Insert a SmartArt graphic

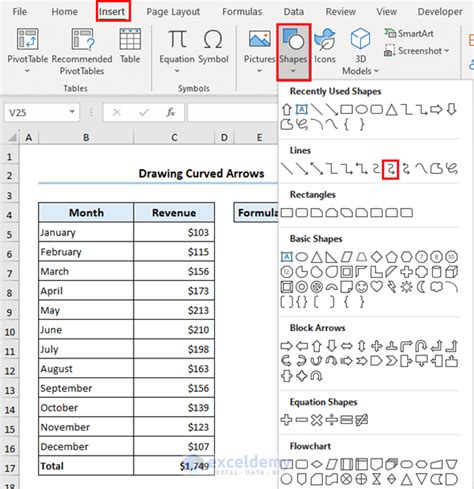pyautogui.click(x=409, y=33)
